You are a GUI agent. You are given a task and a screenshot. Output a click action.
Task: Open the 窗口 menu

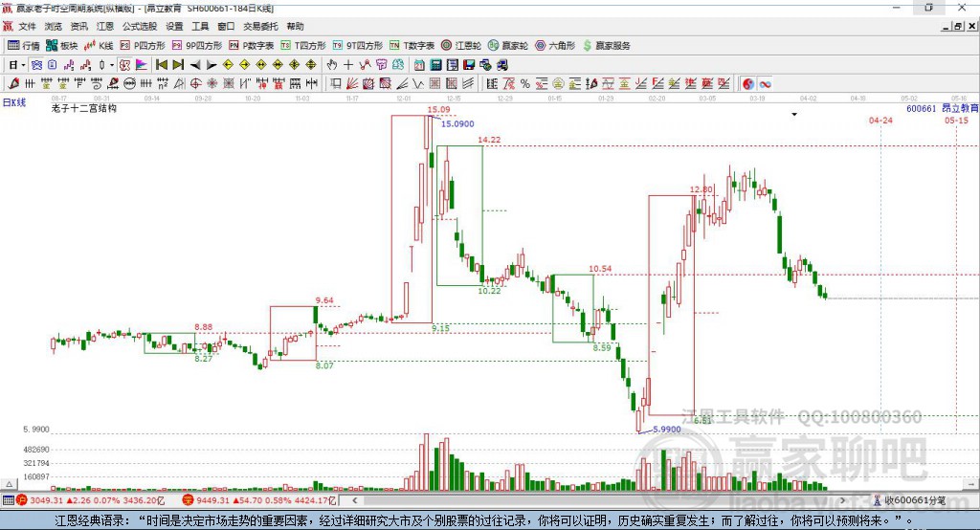(x=226, y=26)
